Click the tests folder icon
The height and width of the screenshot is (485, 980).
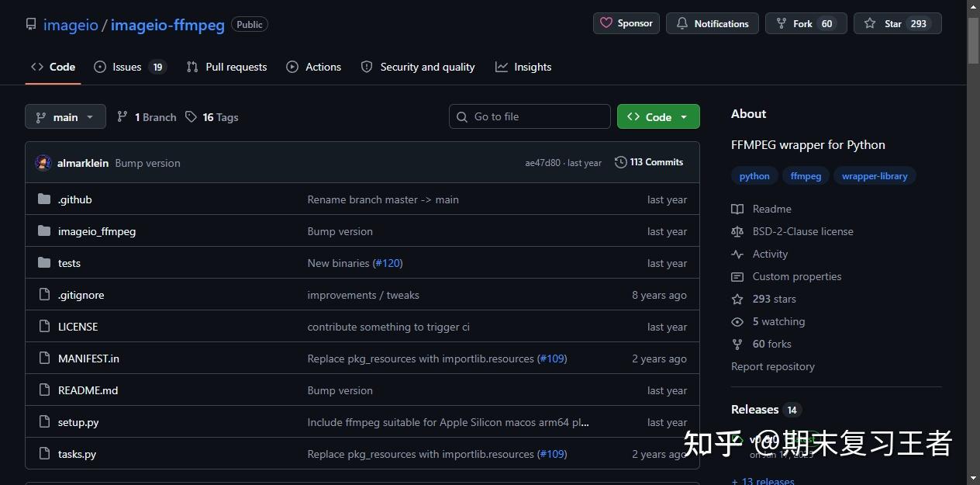coord(44,263)
